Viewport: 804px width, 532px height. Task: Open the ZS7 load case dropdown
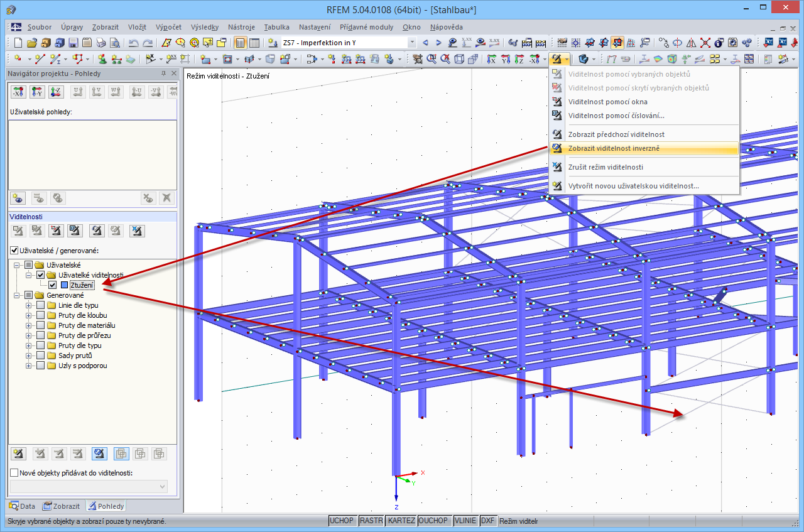click(x=412, y=43)
